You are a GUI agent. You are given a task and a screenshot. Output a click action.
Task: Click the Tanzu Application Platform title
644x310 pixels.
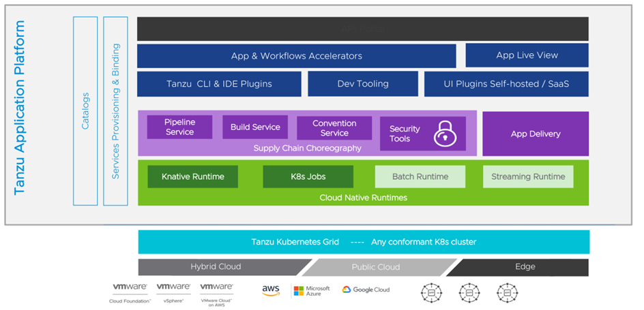pyautogui.click(x=19, y=108)
